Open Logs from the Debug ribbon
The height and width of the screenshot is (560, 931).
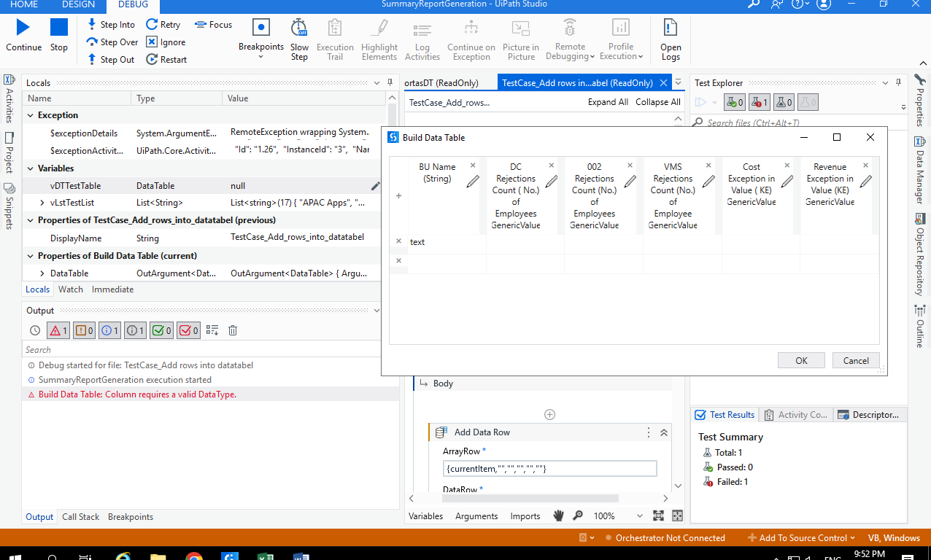(x=669, y=39)
